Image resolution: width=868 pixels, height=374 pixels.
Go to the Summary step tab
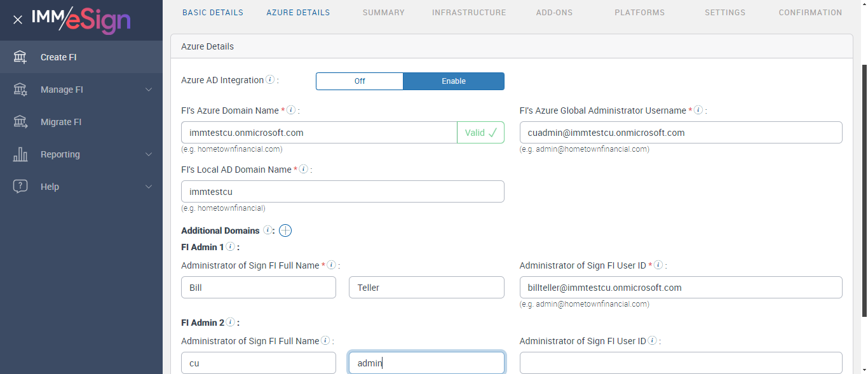coord(384,13)
